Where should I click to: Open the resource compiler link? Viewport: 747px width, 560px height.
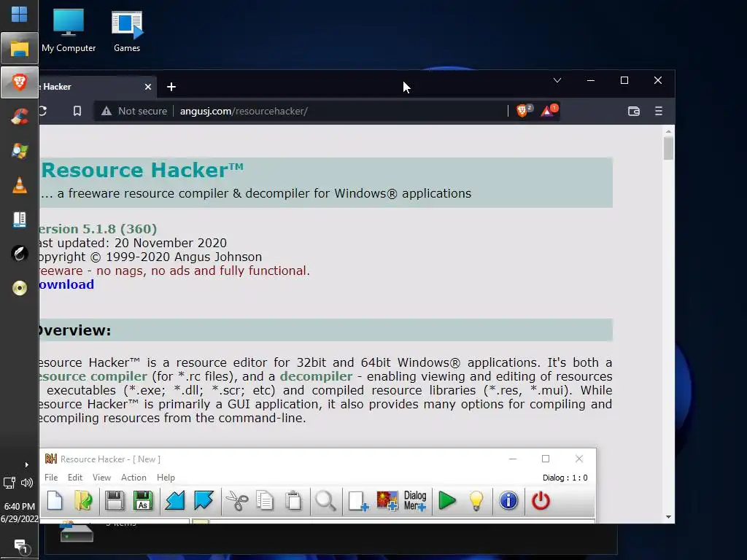[93, 376]
